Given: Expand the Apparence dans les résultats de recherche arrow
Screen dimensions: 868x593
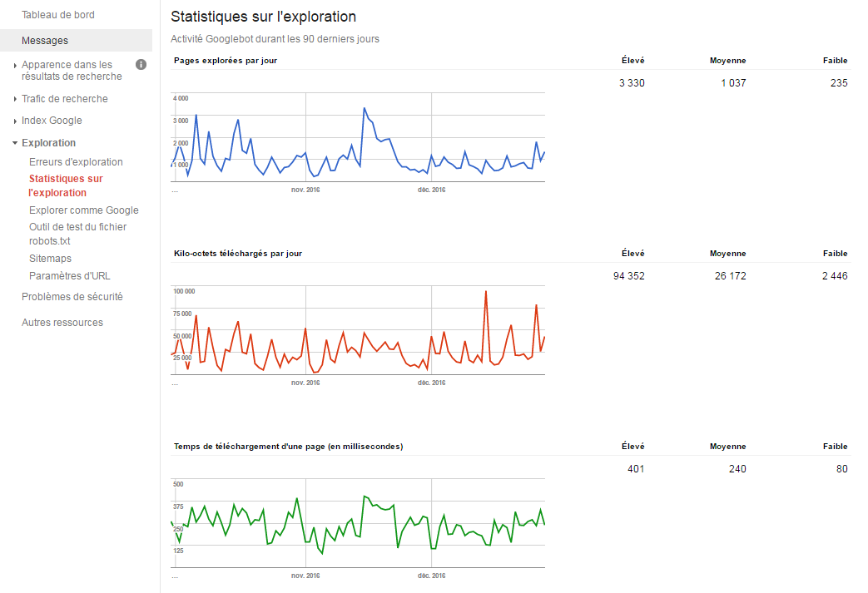Looking at the screenshot, I should 15,66.
